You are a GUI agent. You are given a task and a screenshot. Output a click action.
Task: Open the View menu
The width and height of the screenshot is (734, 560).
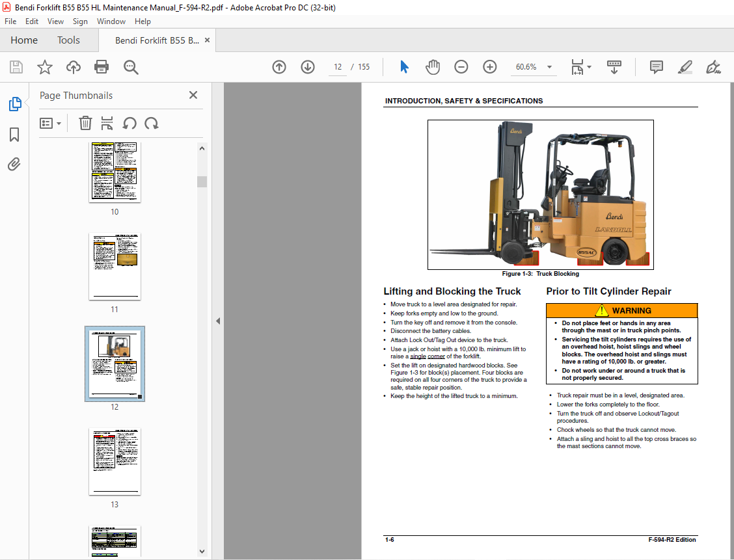click(55, 21)
